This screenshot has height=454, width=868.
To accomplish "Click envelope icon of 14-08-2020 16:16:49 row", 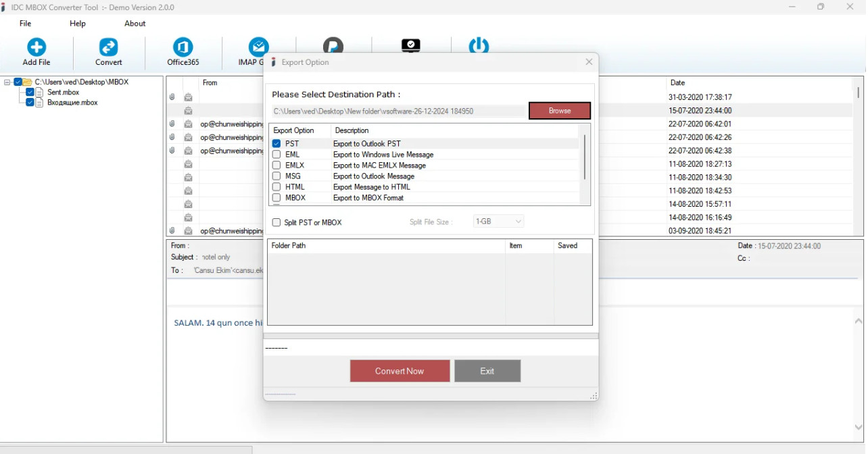I will click(189, 218).
